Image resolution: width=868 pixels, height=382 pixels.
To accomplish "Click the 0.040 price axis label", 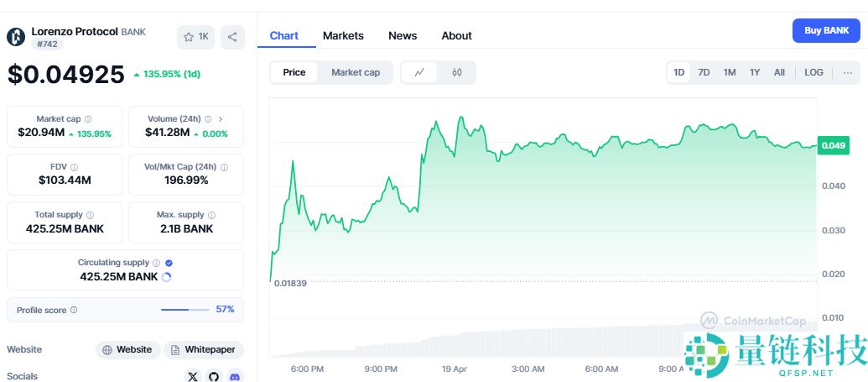I will coord(833,186).
